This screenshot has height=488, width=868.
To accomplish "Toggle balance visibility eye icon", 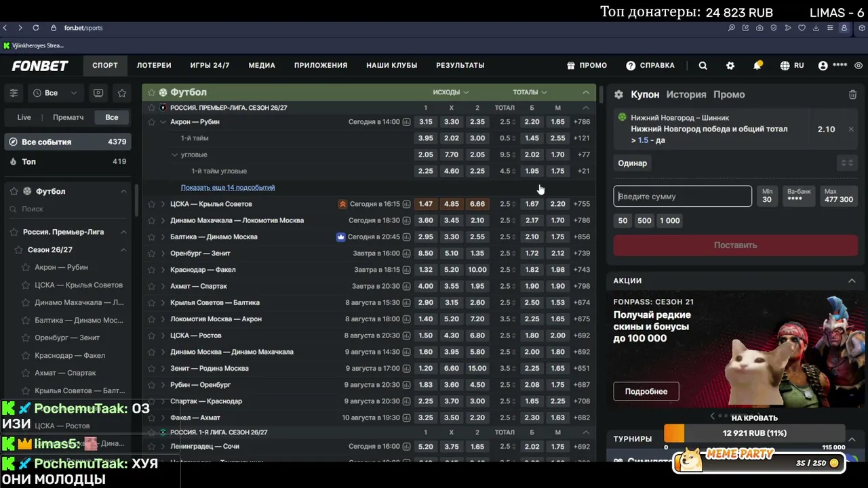I will tap(859, 66).
